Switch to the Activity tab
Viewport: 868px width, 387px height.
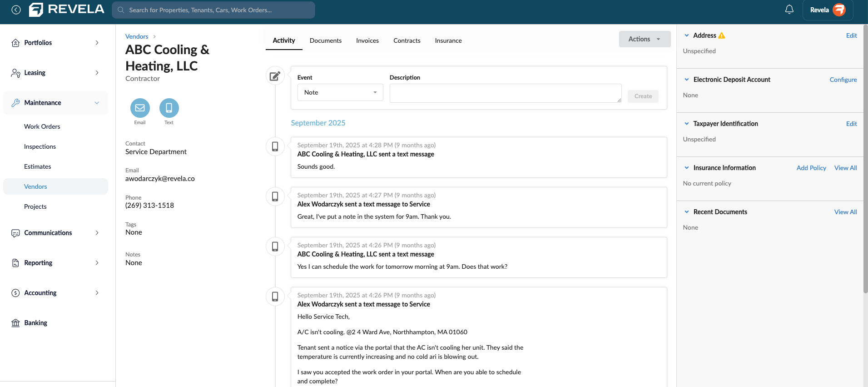(x=284, y=40)
